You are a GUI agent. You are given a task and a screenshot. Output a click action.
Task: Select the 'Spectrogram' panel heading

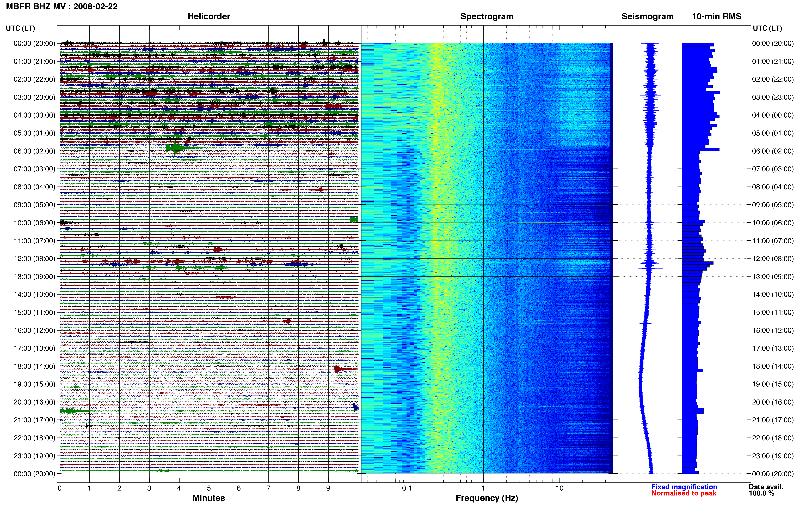pos(487,16)
